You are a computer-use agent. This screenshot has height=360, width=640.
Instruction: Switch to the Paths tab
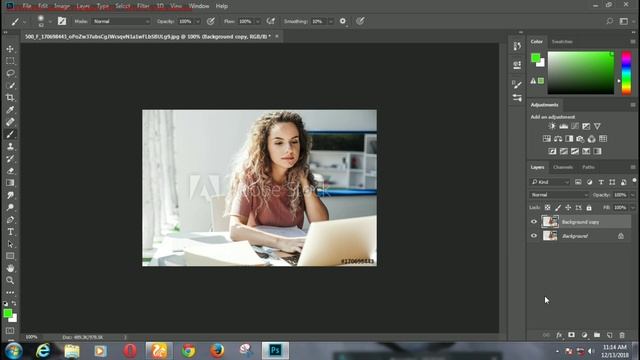[588, 167]
